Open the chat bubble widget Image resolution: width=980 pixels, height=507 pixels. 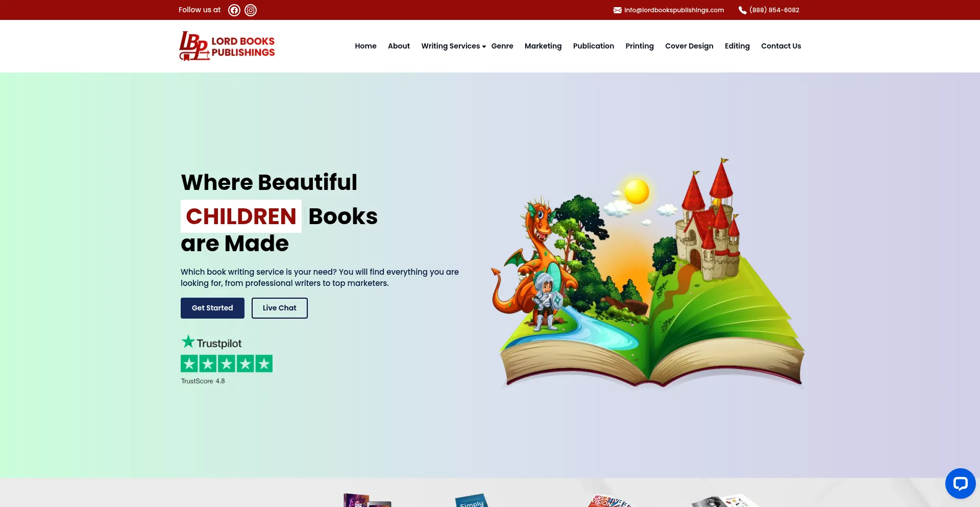[960, 483]
